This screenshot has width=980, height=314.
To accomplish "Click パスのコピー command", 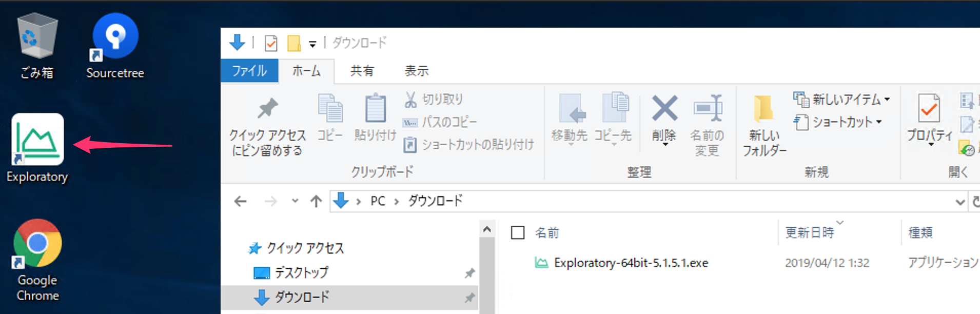I will pos(440,122).
